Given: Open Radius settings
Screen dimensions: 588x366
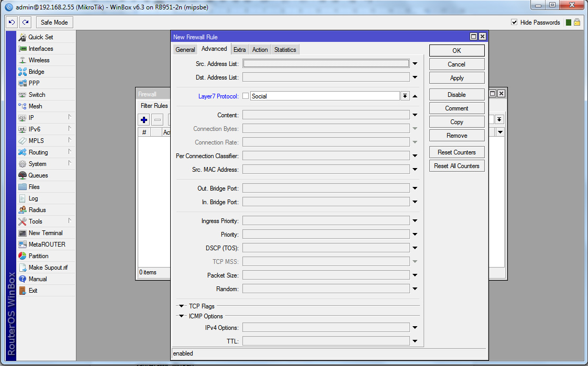Looking at the screenshot, I should coord(46,210).
